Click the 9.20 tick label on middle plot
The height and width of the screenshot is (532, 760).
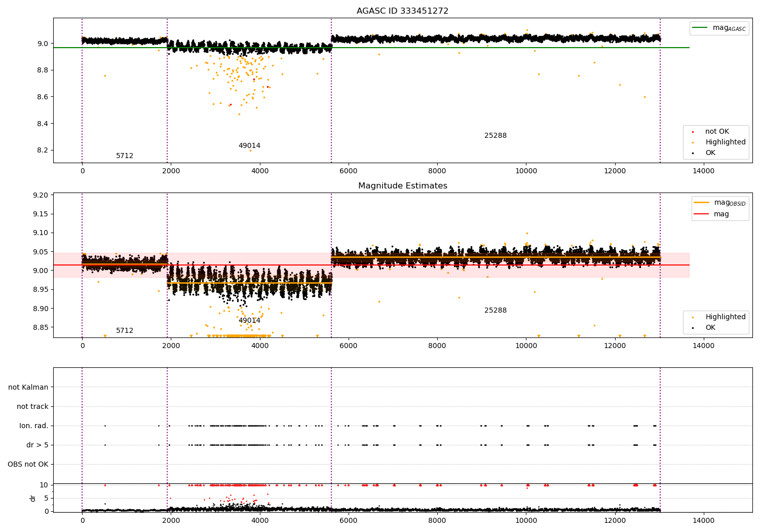point(41,196)
